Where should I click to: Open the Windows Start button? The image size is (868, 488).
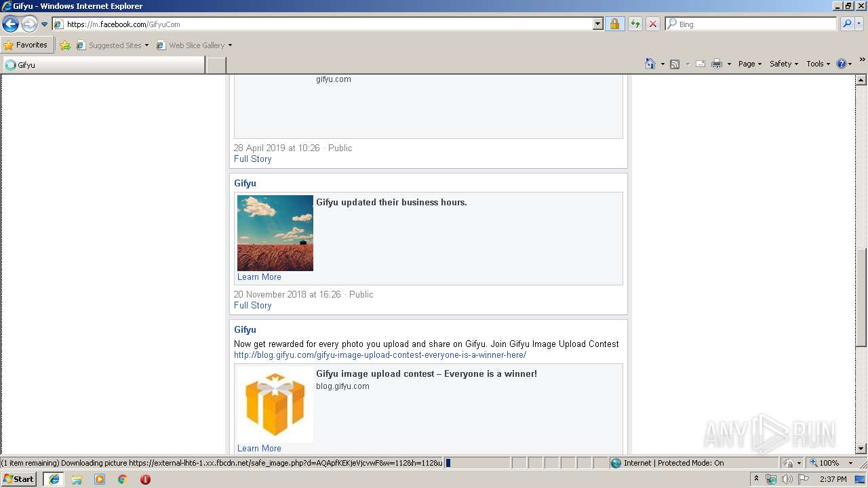tap(19, 479)
